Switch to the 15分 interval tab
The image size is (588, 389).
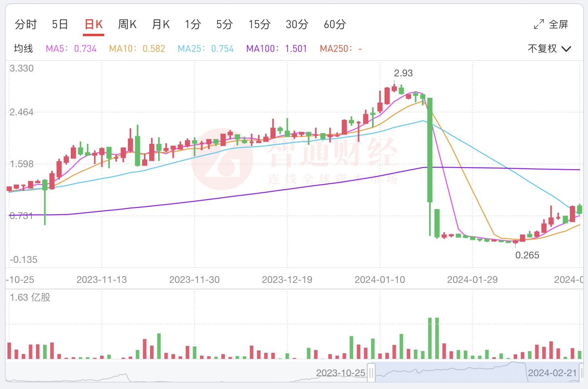(259, 25)
